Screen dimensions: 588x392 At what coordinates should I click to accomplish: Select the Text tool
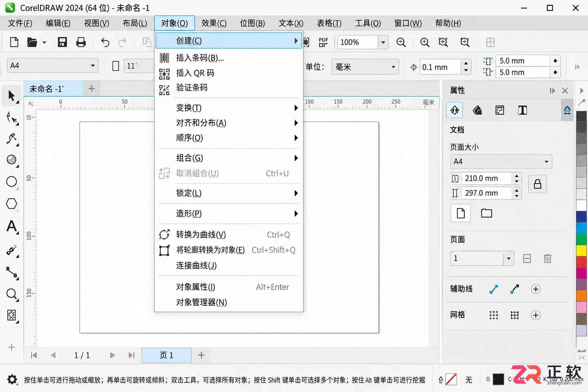12,227
